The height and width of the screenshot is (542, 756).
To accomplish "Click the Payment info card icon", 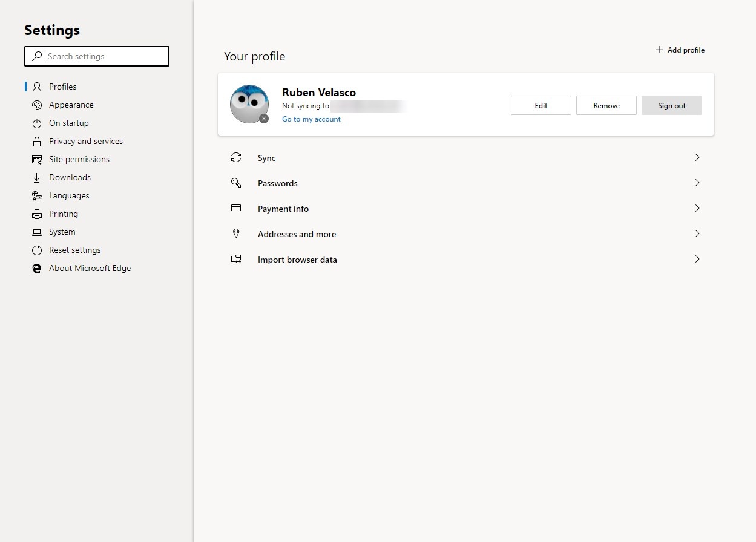I will (236, 208).
